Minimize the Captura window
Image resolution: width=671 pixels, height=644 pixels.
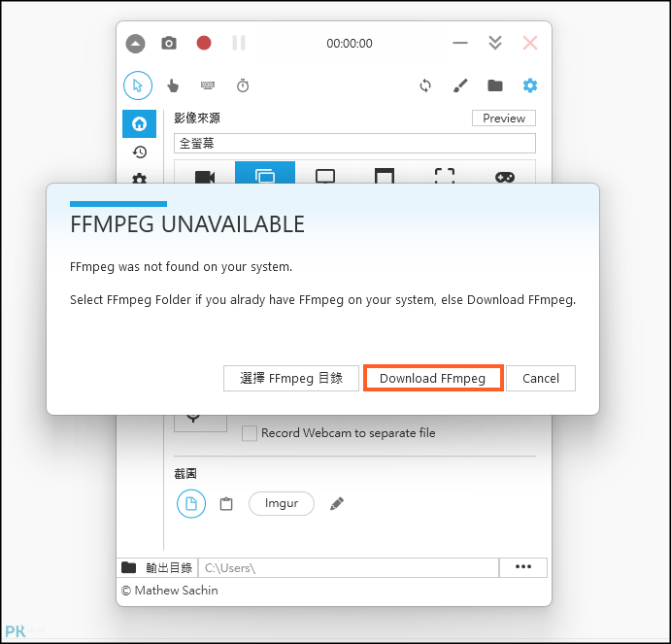click(460, 43)
